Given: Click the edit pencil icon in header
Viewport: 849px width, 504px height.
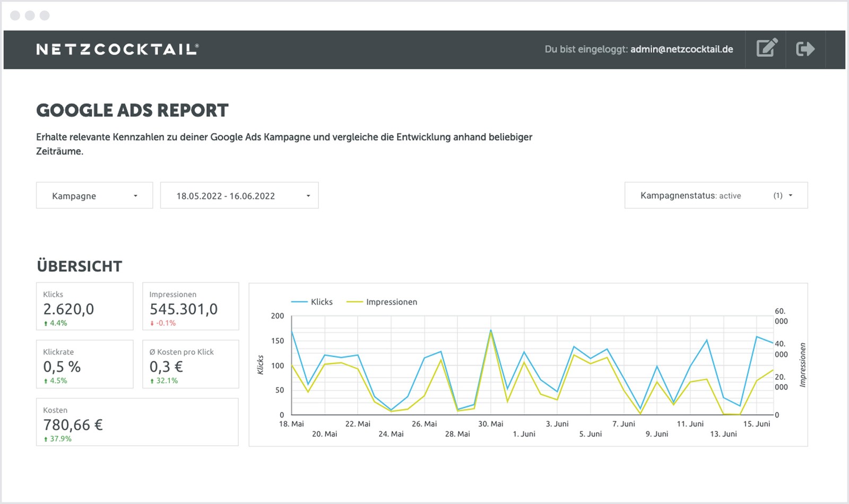Looking at the screenshot, I should 766,48.
